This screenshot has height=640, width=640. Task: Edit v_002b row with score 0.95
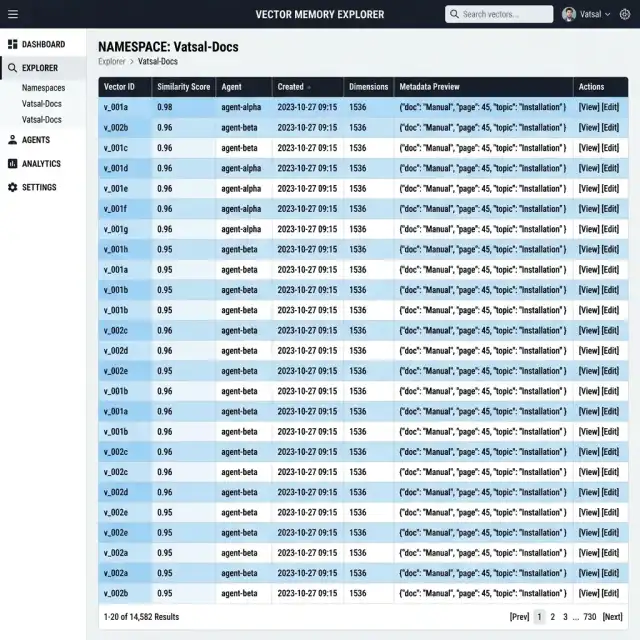pyautogui.click(x=610, y=593)
